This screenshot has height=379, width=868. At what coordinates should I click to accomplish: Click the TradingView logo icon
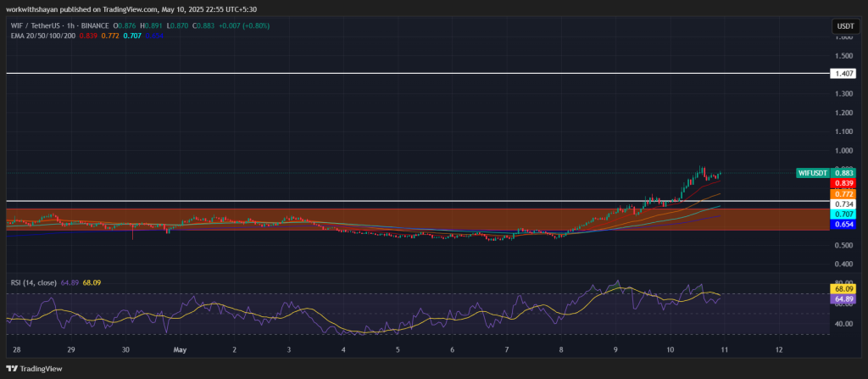click(11, 369)
